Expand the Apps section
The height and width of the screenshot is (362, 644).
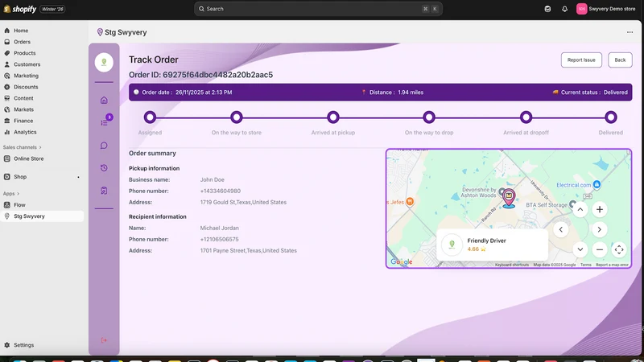(11, 194)
